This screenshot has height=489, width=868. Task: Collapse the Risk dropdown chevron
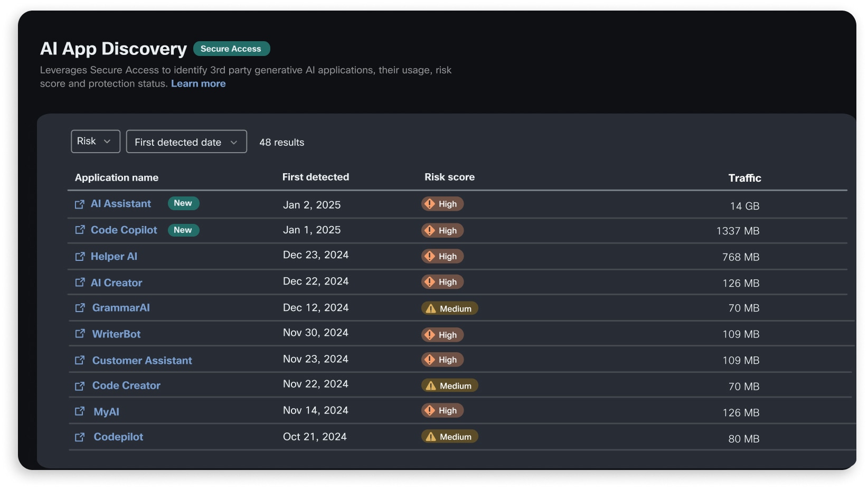pyautogui.click(x=107, y=141)
